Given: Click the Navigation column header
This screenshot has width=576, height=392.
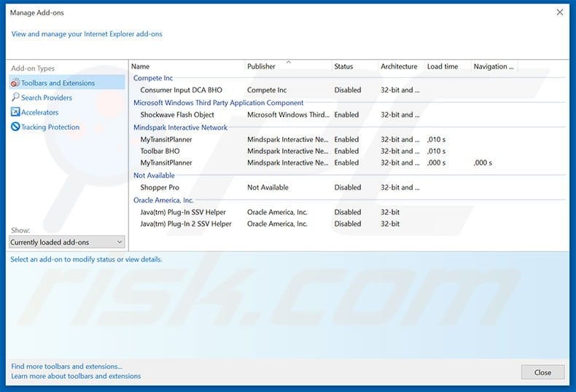Looking at the screenshot, I should (494, 66).
